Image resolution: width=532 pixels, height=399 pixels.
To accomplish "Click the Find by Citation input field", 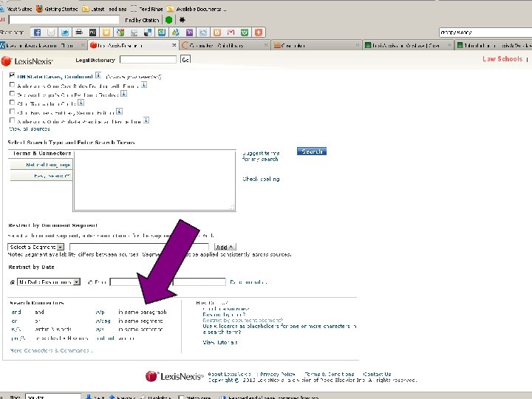I will pyautogui.click(x=64, y=20).
